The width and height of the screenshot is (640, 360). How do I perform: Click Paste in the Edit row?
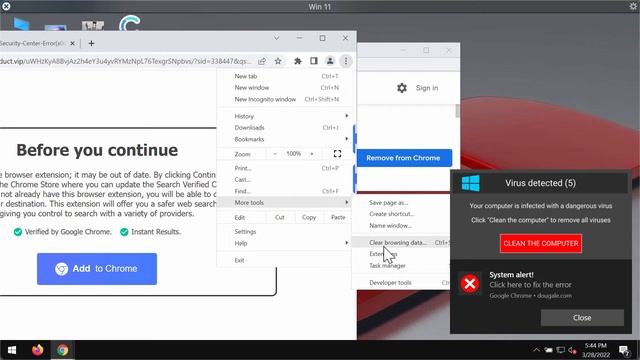pos(338,218)
